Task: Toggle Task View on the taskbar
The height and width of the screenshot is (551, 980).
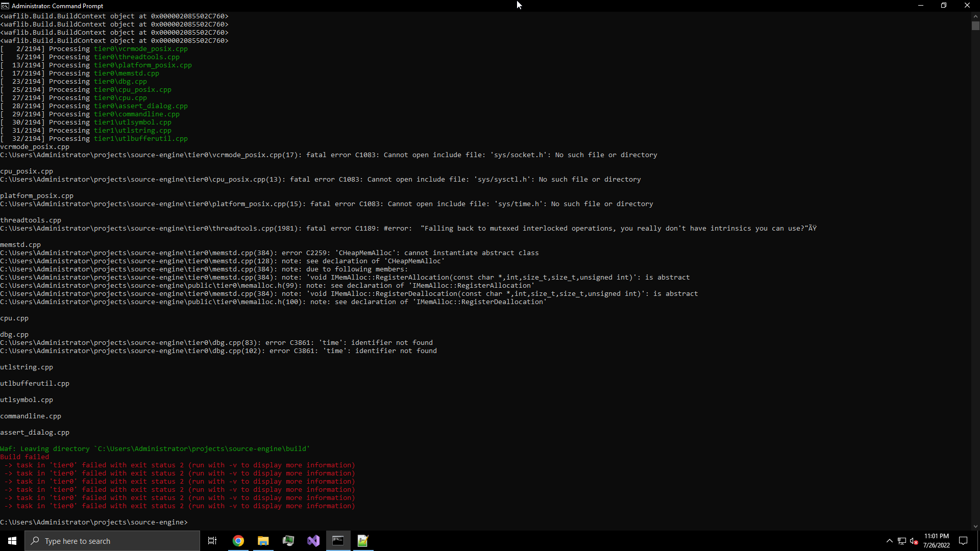Action: [212, 541]
